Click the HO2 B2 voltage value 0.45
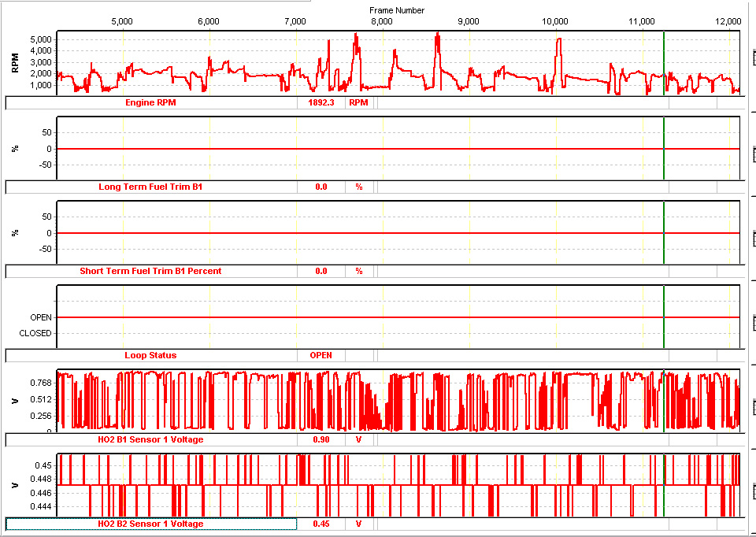This screenshot has width=756, height=537. (321, 524)
